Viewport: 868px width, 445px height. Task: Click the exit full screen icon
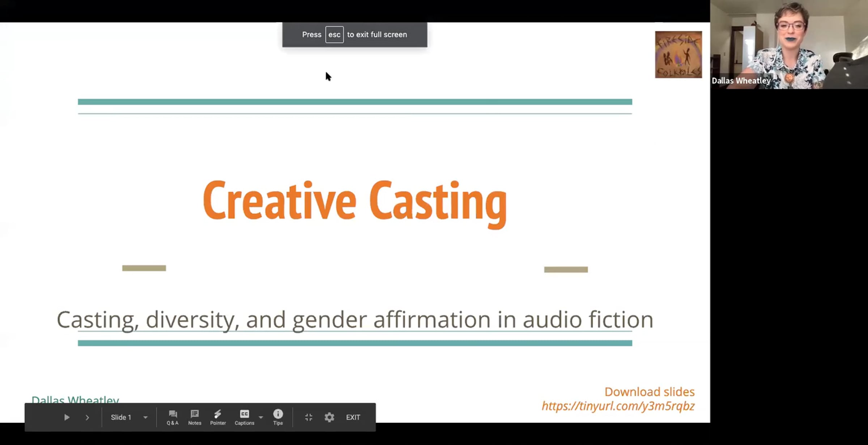pyautogui.click(x=309, y=418)
